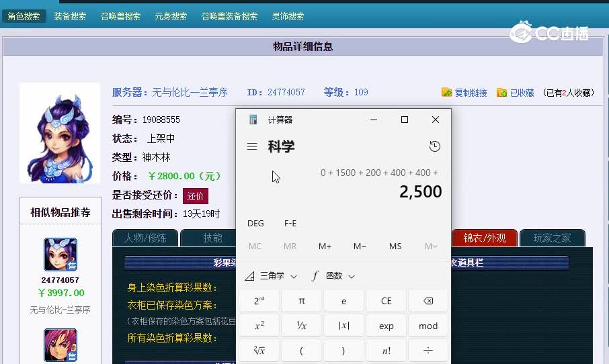Viewport: 609px width, 364px height.
Task: Click the division key
Action: coord(428,351)
